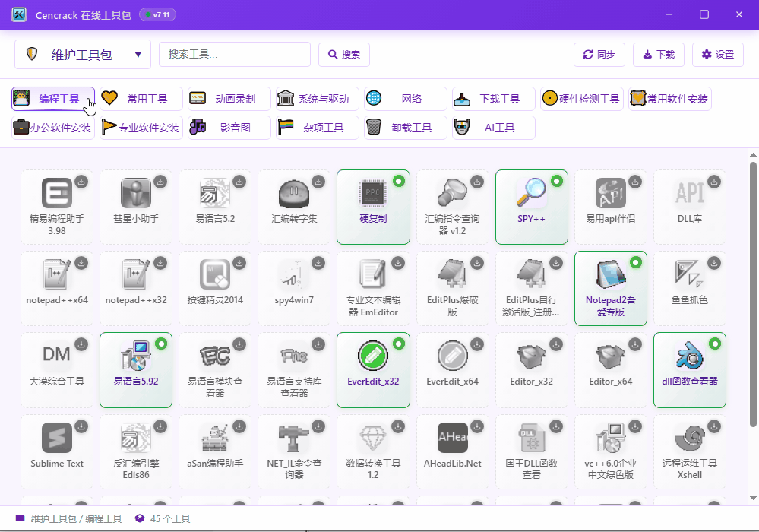759x532 pixels.
Task: Open the 办公软件安装 category
Action: (x=53, y=128)
